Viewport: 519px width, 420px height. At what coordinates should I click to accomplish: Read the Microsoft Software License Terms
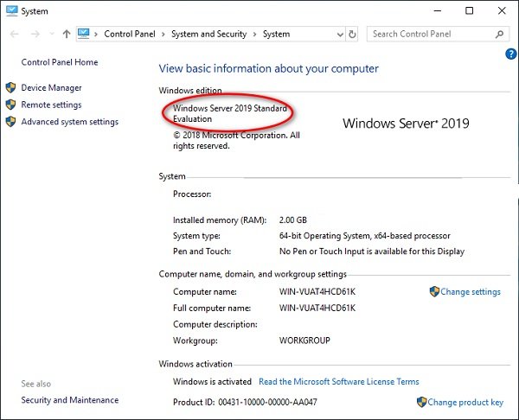point(339,382)
